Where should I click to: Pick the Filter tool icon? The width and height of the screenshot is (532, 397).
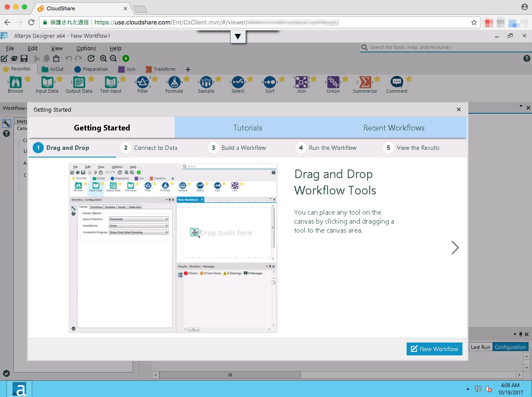click(143, 82)
